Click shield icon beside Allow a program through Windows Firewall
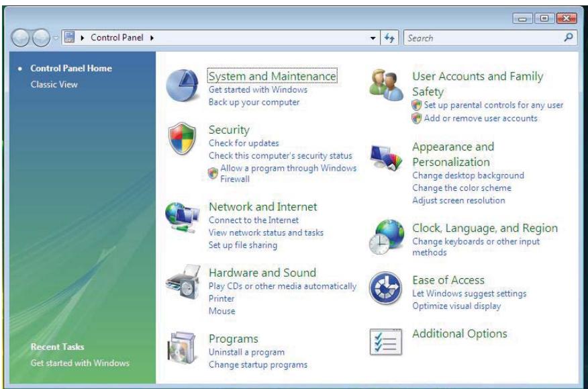Viewport: 588px width, 389px height. (213, 173)
